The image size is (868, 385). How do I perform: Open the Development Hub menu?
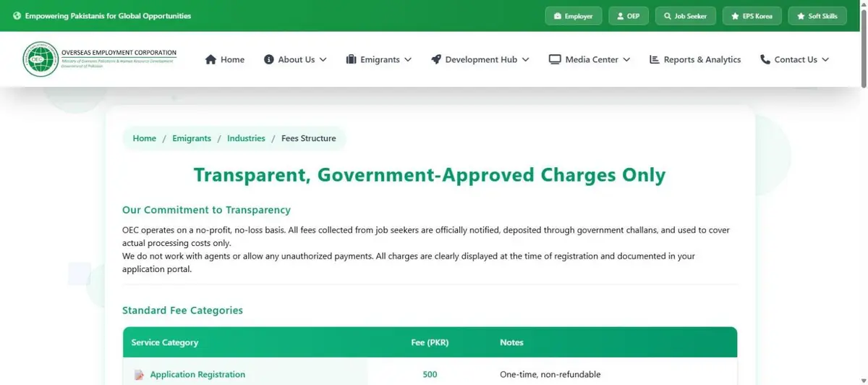tap(480, 59)
